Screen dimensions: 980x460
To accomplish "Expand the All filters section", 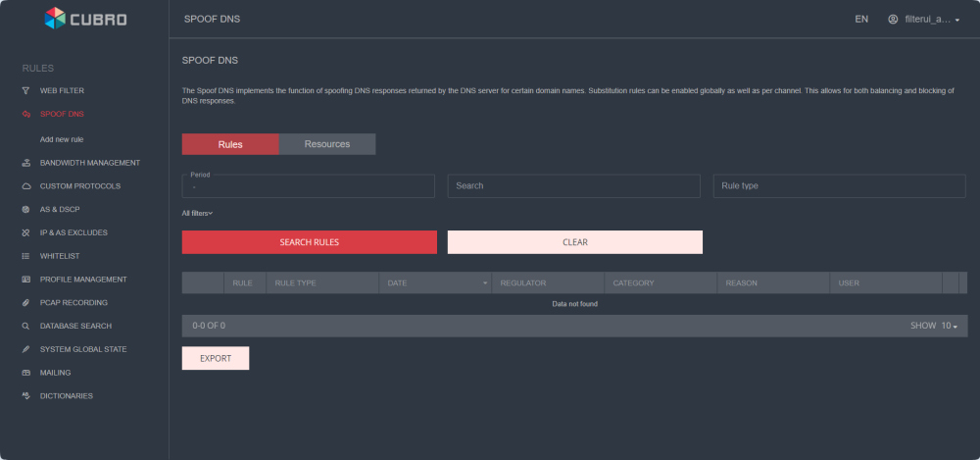I will click(x=197, y=213).
